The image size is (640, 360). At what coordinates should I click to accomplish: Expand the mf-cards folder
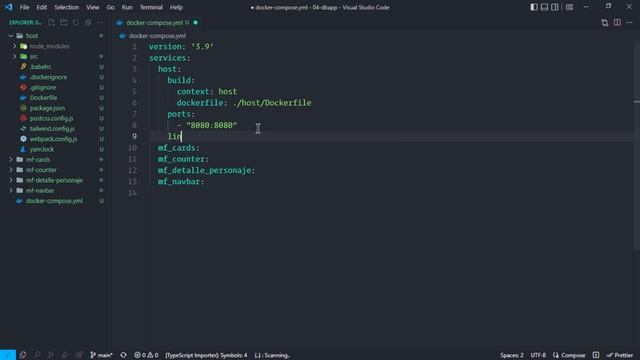(38, 160)
